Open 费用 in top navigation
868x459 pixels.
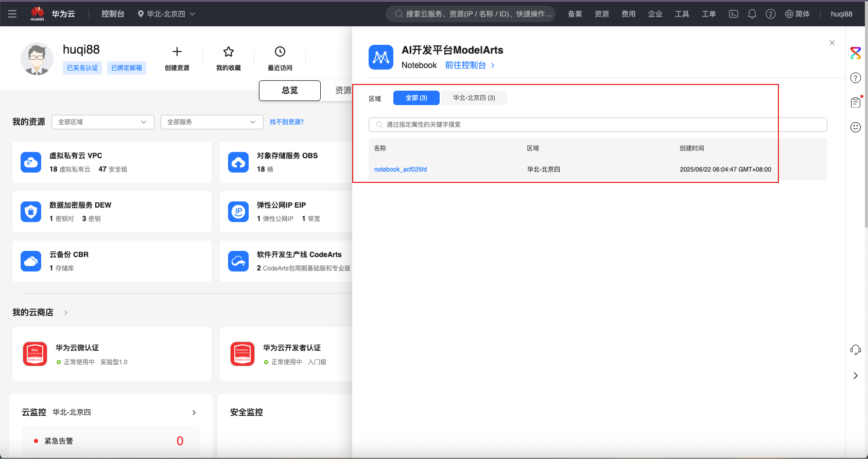tap(629, 14)
